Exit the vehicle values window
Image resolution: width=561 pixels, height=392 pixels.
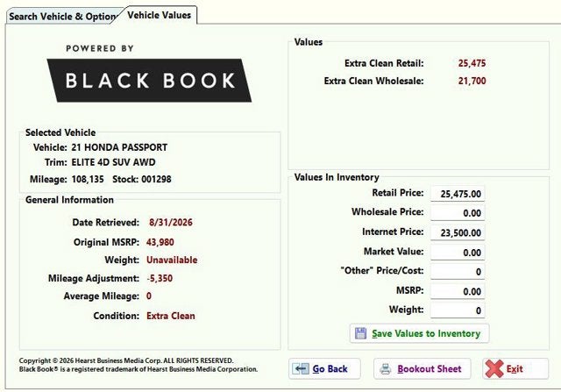coord(515,368)
